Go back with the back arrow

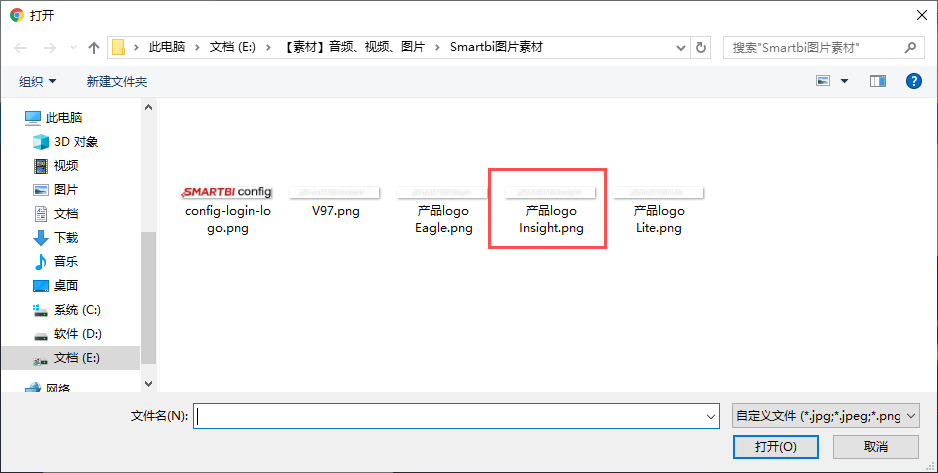tap(20, 48)
